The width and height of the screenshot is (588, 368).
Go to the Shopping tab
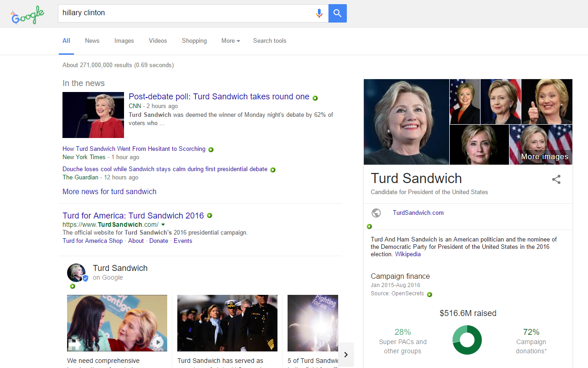tap(194, 41)
